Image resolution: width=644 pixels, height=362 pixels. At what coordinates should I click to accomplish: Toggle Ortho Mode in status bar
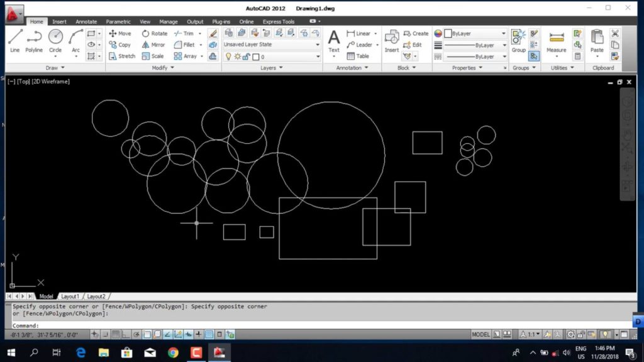tap(126, 334)
